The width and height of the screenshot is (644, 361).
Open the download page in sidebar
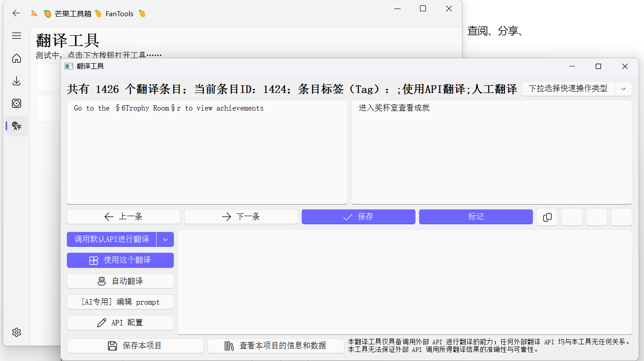17,81
